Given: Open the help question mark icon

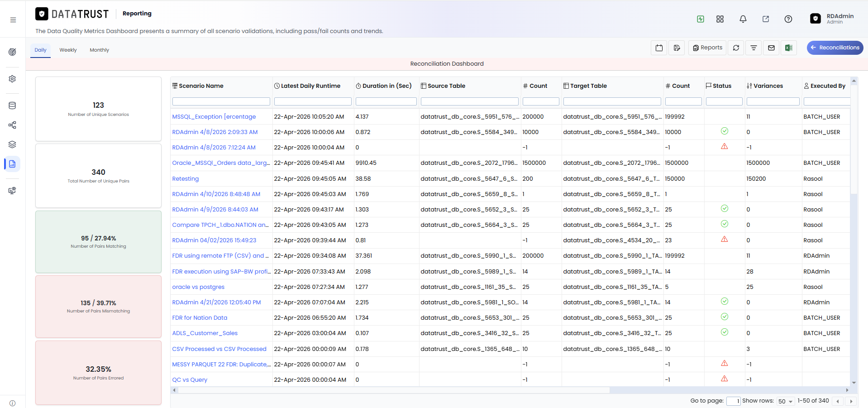Looking at the screenshot, I should point(788,19).
